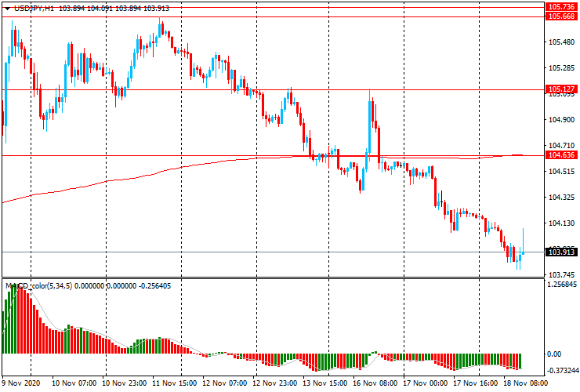Click the 17 Nov 16:00 time label
Screen dimensions: 580x392
pos(475,383)
